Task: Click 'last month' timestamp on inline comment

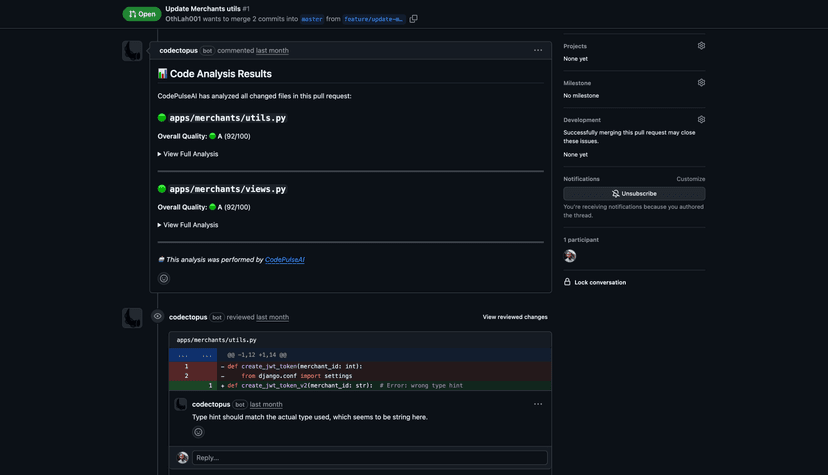Action: 266,404
